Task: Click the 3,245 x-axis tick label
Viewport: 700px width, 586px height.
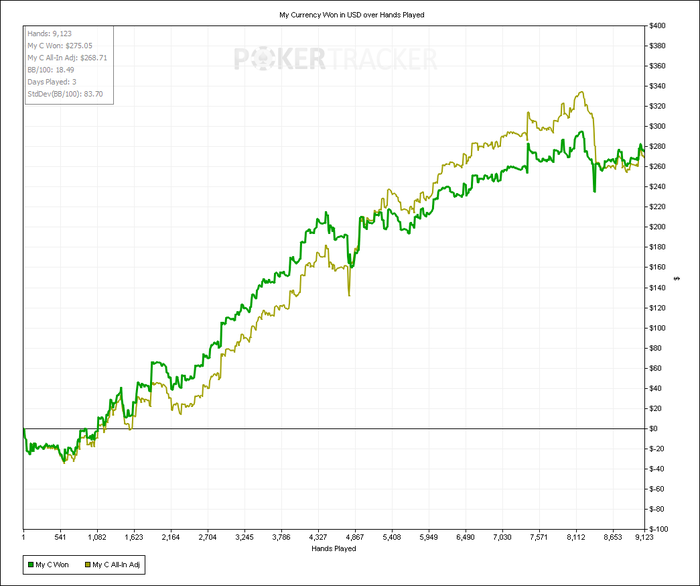Action: coord(244,537)
